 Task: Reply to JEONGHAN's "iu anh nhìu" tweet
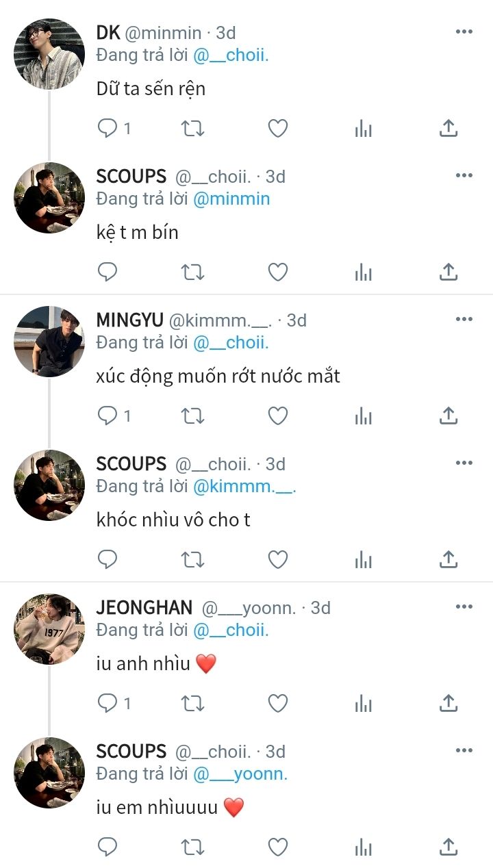(x=108, y=703)
